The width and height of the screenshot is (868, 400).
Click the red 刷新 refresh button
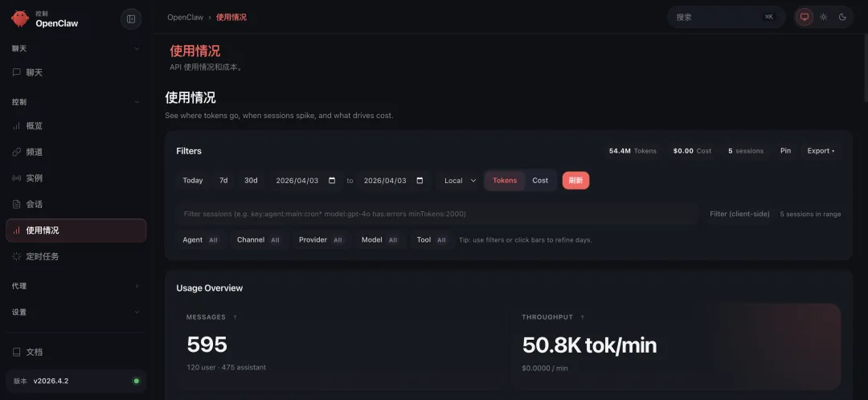(x=575, y=181)
